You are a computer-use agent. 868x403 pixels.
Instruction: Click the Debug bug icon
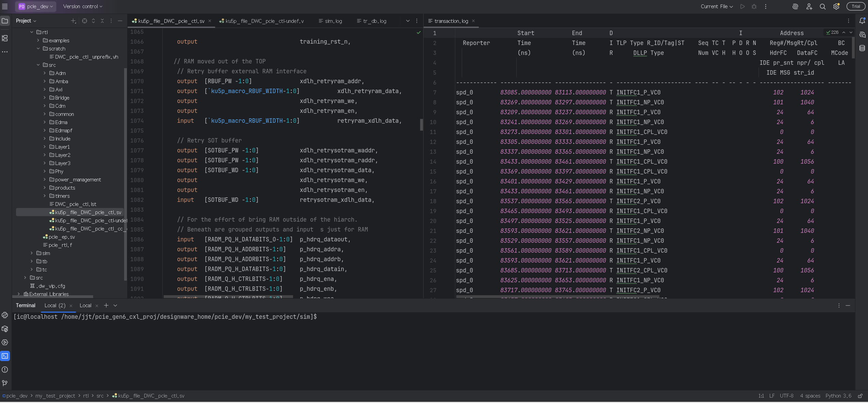[754, 6]
